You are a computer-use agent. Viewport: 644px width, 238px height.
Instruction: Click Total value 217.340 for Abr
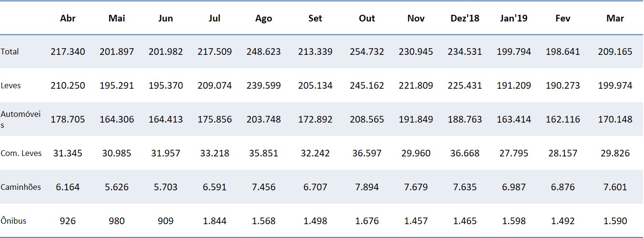68,52
